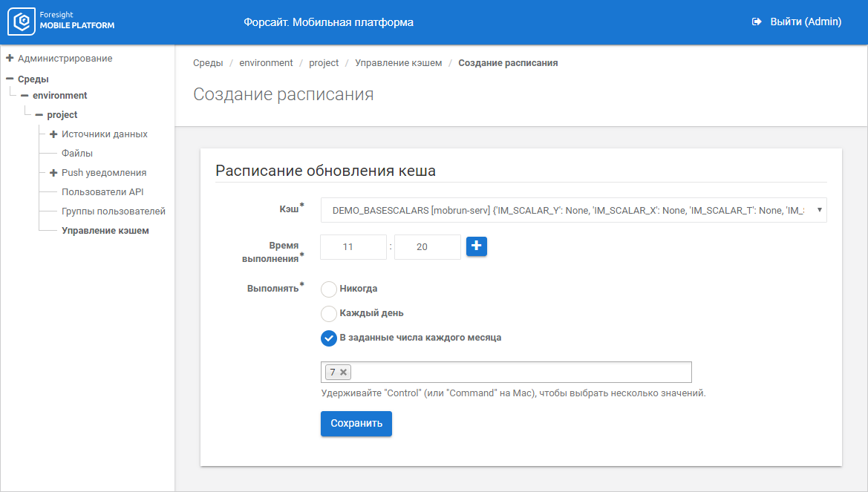Click the blue plus button to add execution time
The width and height of the screenshot is (868, 492).
pos(477,246)
